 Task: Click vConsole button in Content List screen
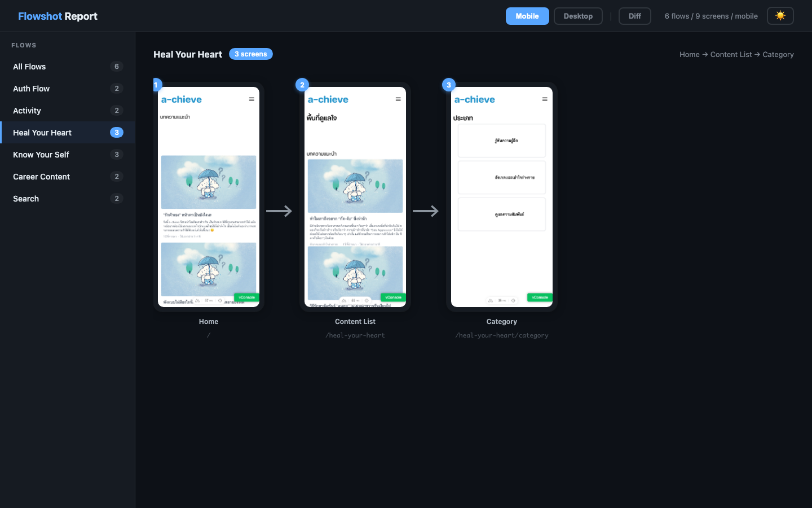394,297
